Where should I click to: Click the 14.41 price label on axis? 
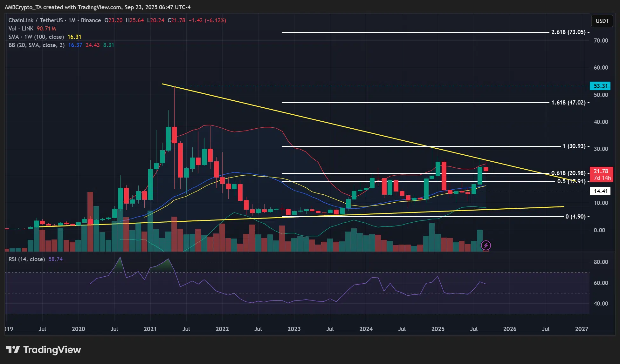tap(601, 191)
